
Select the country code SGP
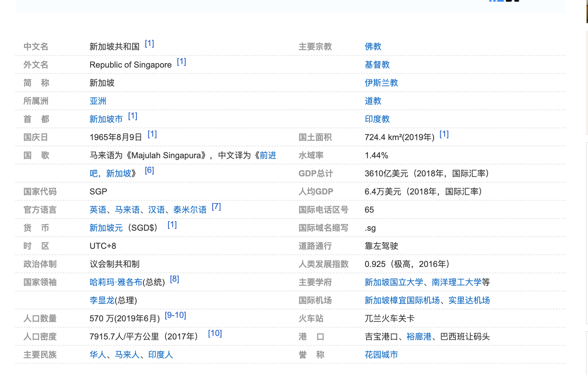tap(98, 192)
